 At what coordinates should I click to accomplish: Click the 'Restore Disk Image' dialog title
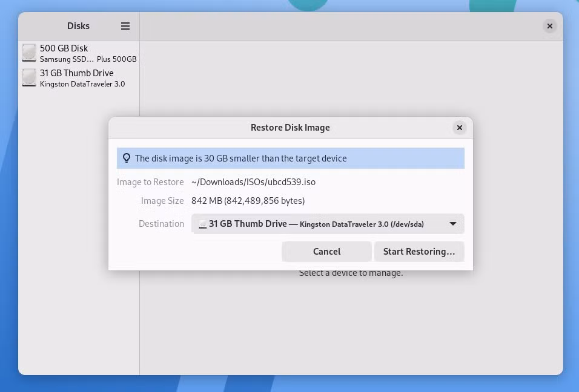pos(290,128)
